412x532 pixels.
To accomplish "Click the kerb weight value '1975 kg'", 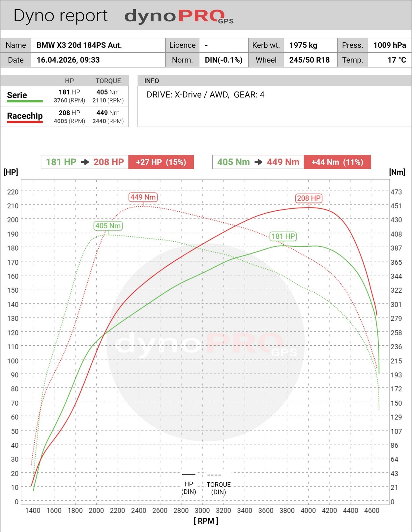I will (x=303, y=45).
